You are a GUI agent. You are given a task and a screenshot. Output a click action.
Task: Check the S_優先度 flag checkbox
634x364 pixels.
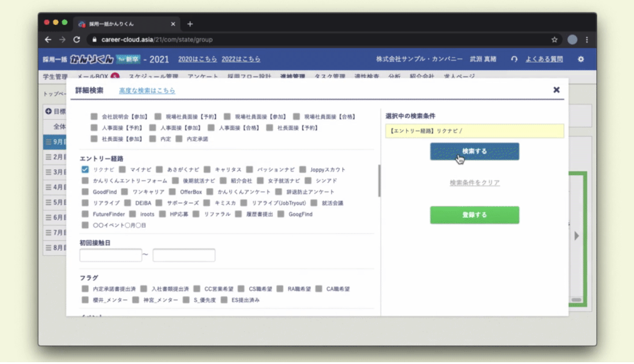pyautogui.click(x=186, y=300)
